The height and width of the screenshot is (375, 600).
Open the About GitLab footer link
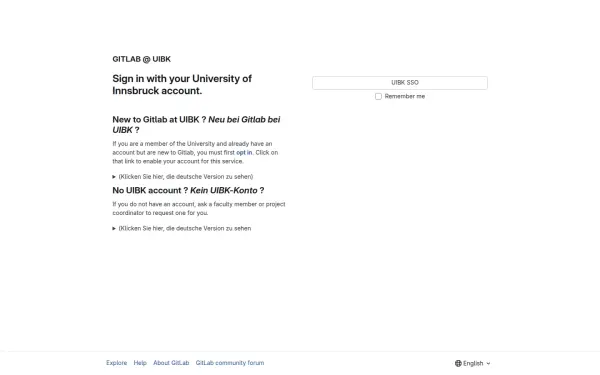click(x=171, y=363)
